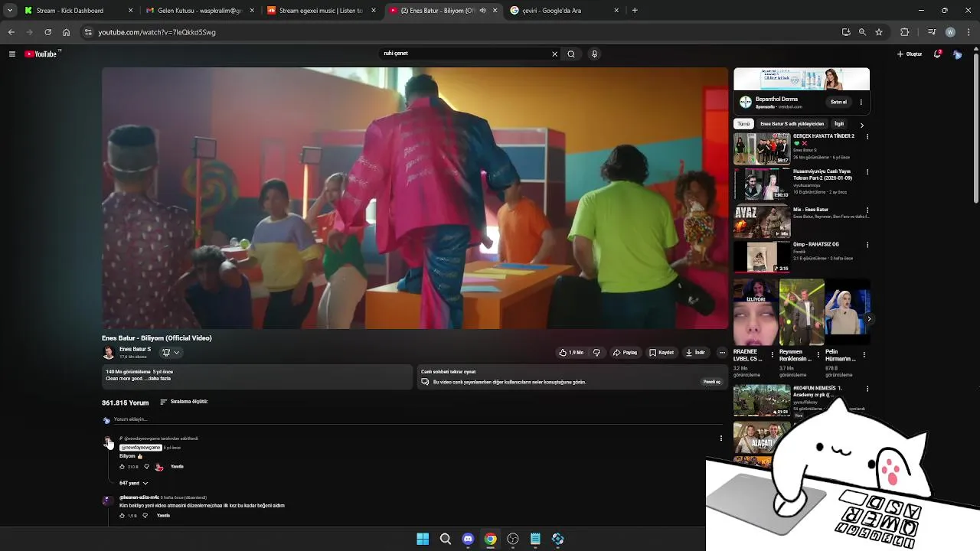Open the YouTube hamburger guide menu
This screenshot has width=980, height=551.
click(x=11, y=54)
